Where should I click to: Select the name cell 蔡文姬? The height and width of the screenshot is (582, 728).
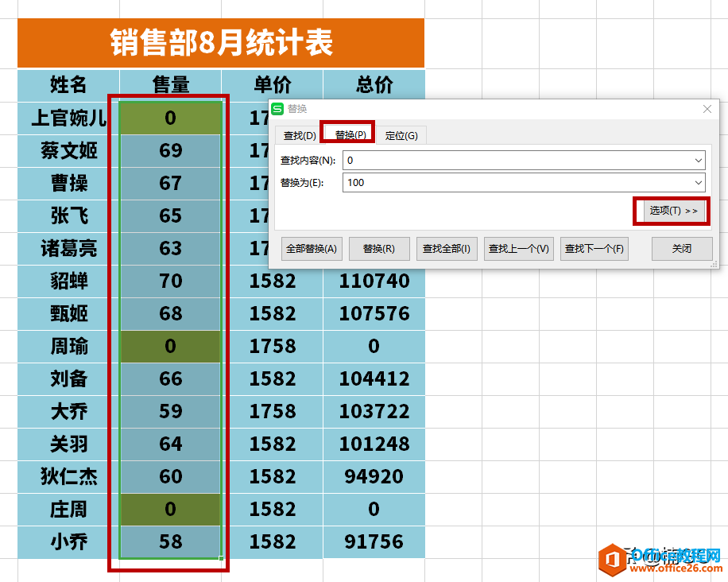coord(68,150)
